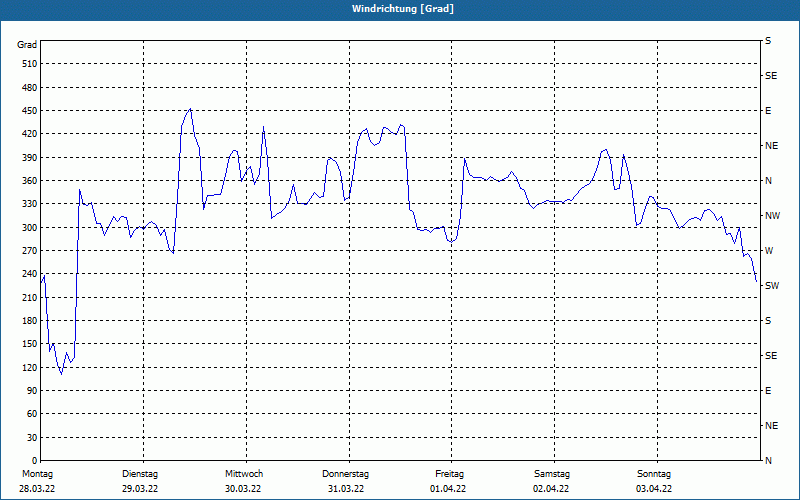The height and width of the screenshot is (500, 800).
Task: Click the 29.03.22 date label
Action: click(x=140, y=489)
